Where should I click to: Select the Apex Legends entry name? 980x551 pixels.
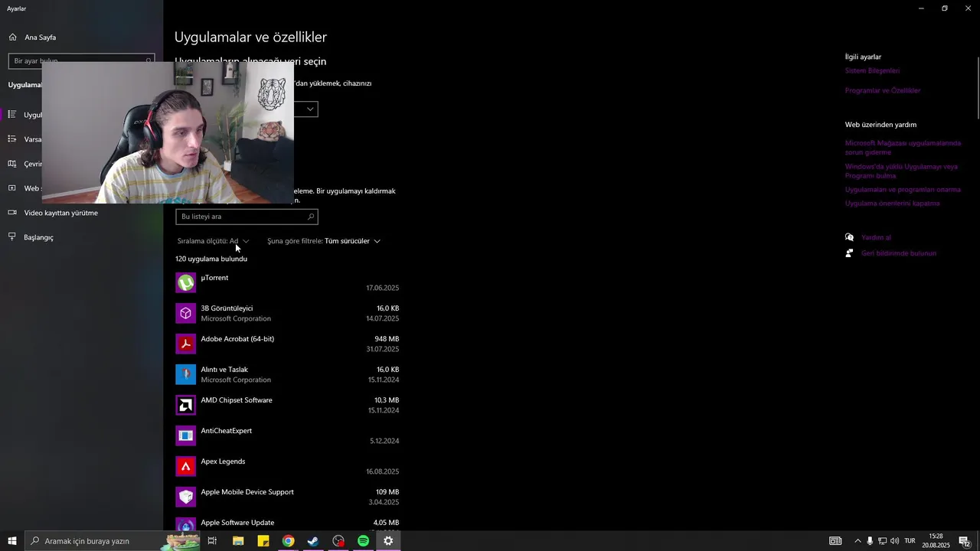tap(223, 461)
